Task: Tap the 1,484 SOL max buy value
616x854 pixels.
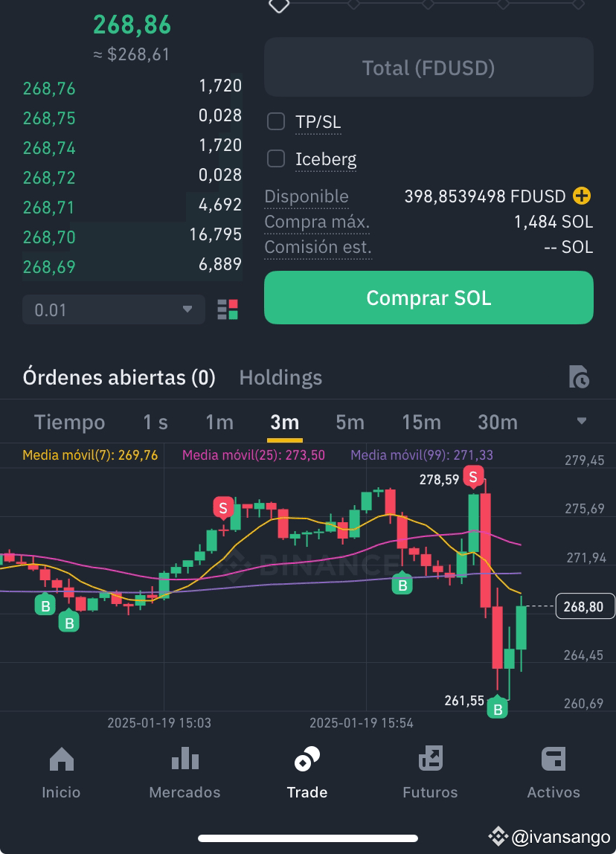Action: click(x=554, y=222)
